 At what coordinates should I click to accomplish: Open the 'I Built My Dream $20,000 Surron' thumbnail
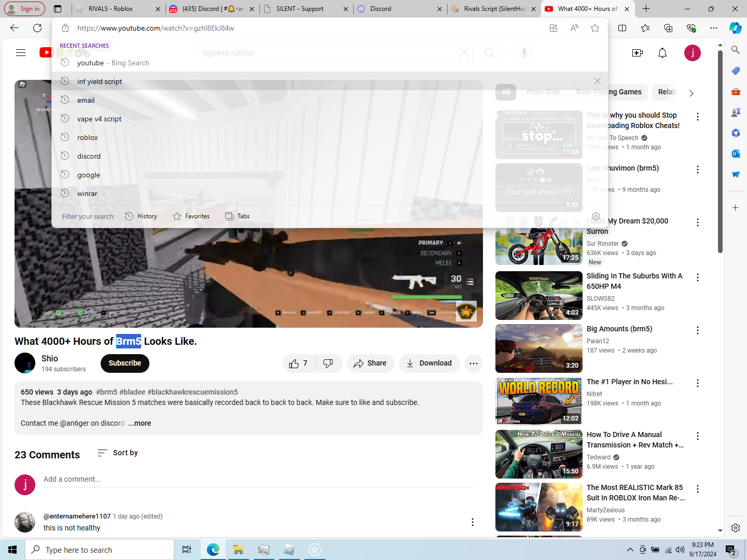(539, 241)
